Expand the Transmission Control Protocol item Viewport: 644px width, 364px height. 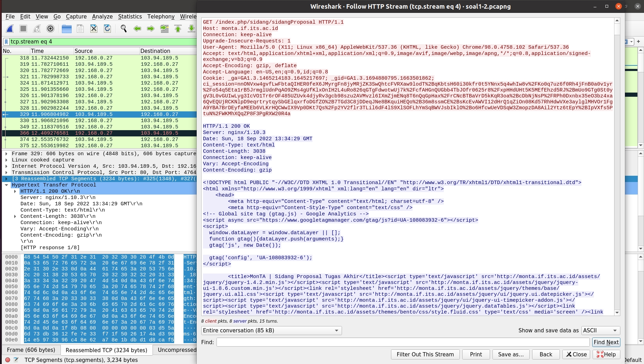[7, 172]
